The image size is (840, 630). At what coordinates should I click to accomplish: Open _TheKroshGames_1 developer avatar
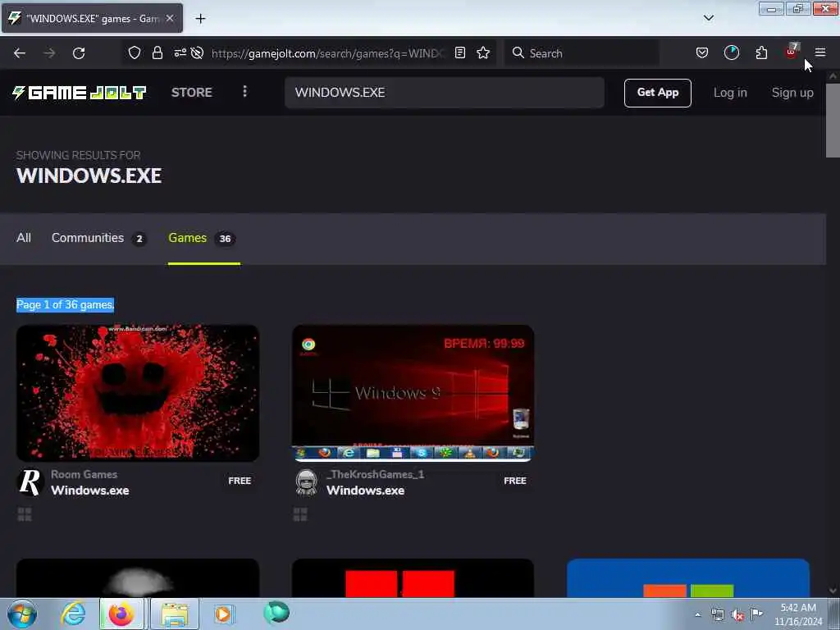click(x=307, y=482)
